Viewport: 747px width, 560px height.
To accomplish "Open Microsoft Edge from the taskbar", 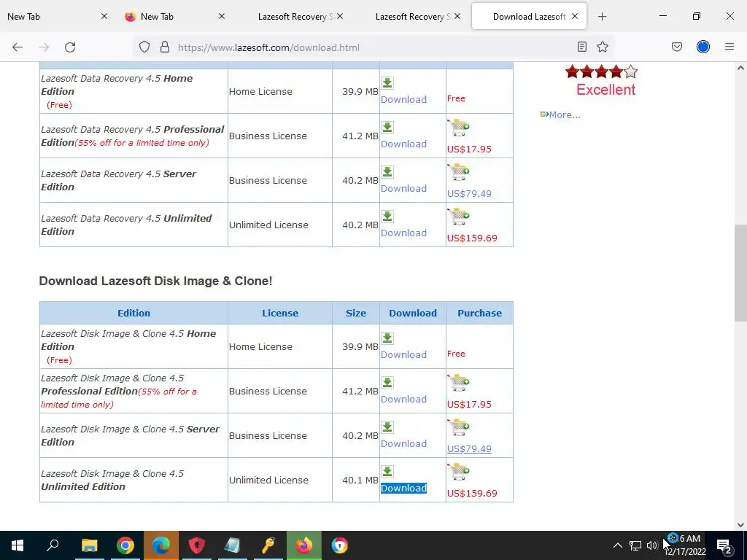I will 161,545.
